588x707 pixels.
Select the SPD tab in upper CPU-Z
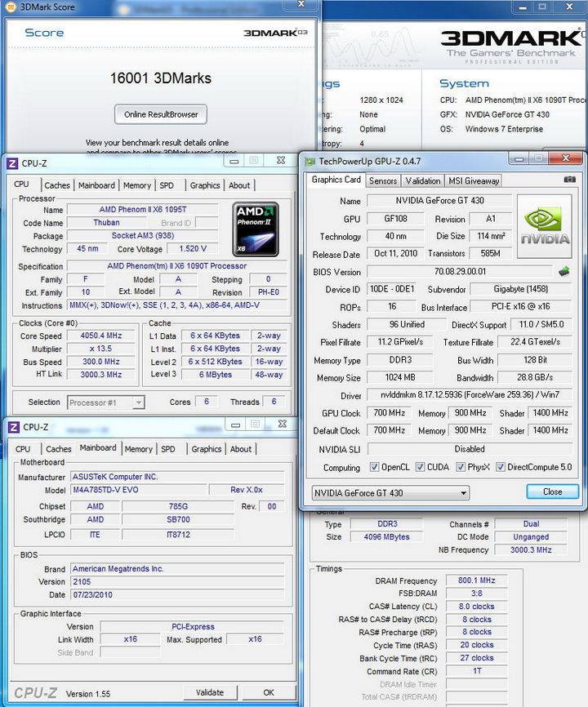coord(167,185)
